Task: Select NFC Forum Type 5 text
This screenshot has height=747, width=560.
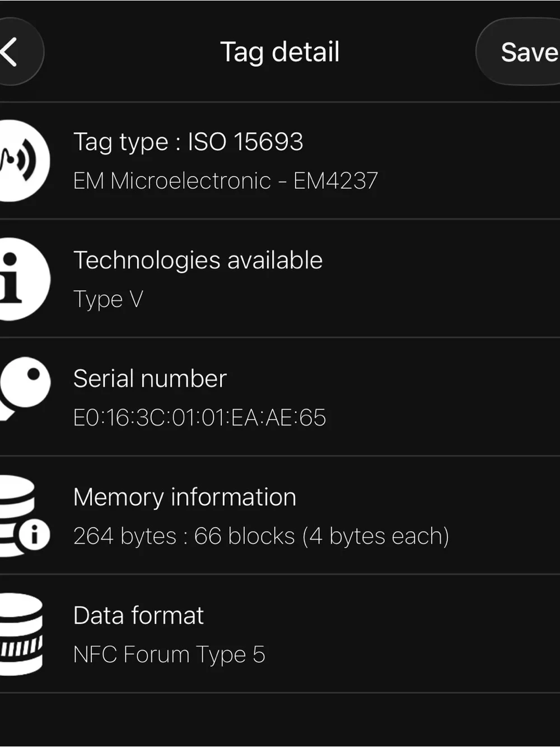Action: coord(169,655)
